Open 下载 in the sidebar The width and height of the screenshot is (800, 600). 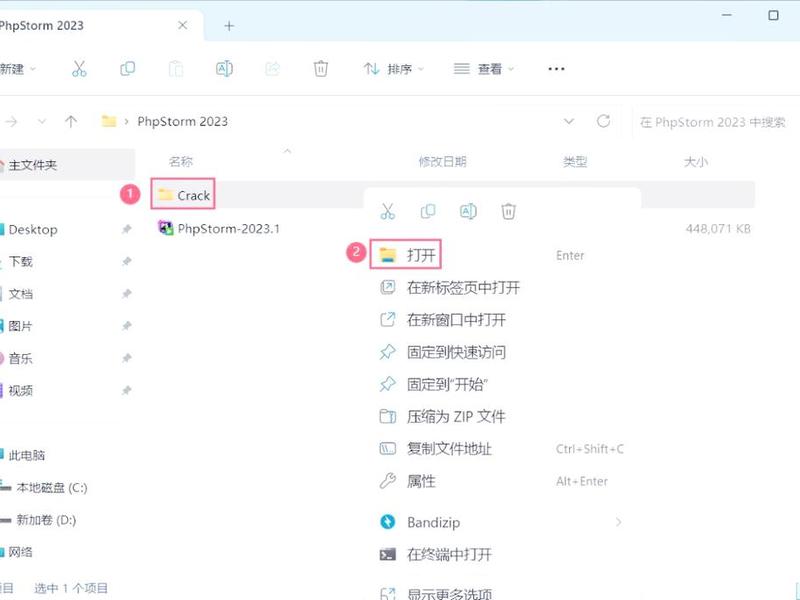20,262
